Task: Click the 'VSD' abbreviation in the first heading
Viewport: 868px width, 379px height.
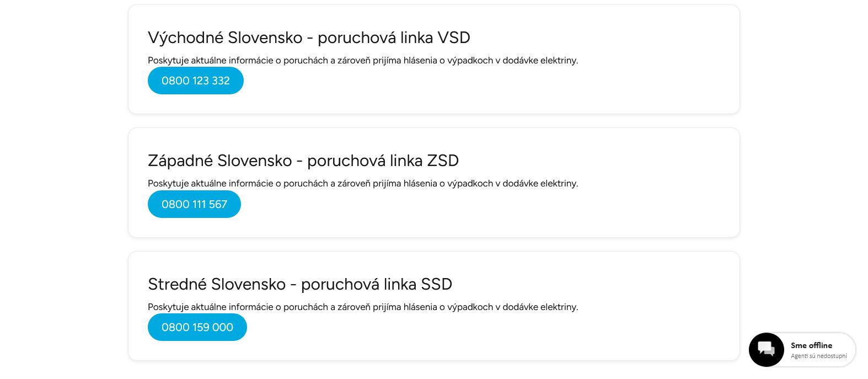Action: coord(453,38)
